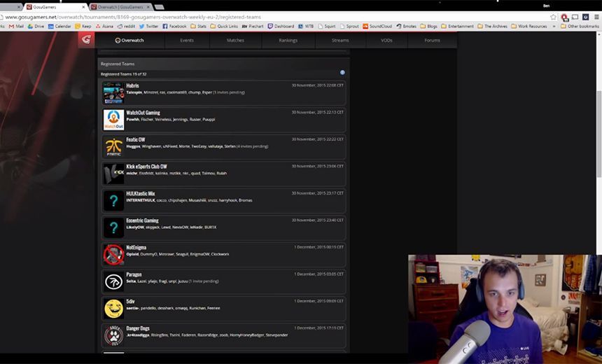Screen dimensions: 602x364
Task: Click the blue info circle in Registered Teams
Action: point(342,72)
